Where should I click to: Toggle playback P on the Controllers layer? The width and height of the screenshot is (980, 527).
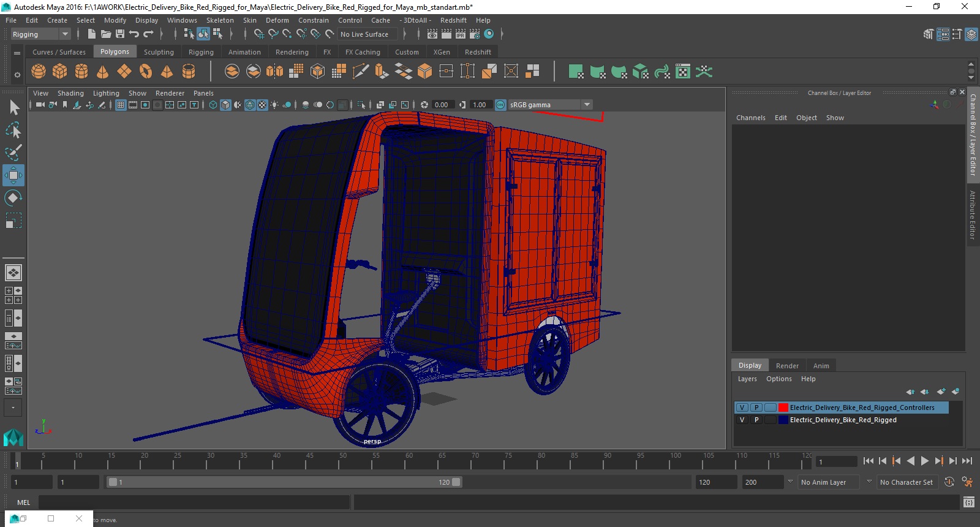tap(756, 408)
